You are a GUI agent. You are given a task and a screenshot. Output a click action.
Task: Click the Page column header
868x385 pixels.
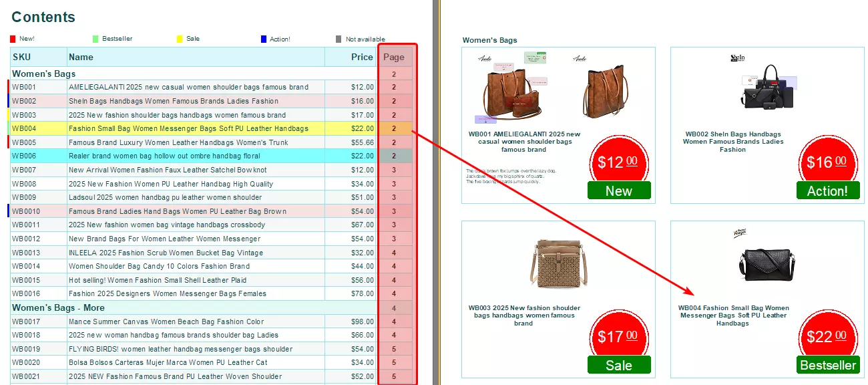(394, 57)
